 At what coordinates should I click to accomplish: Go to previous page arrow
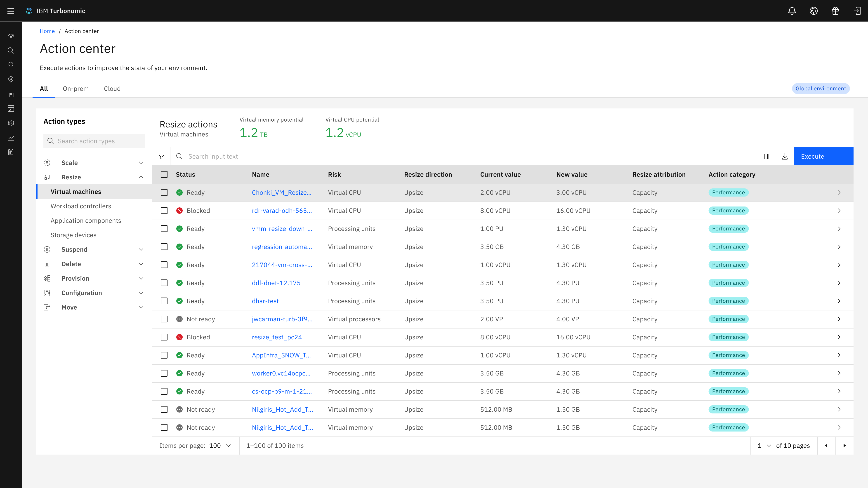[826, 446]
